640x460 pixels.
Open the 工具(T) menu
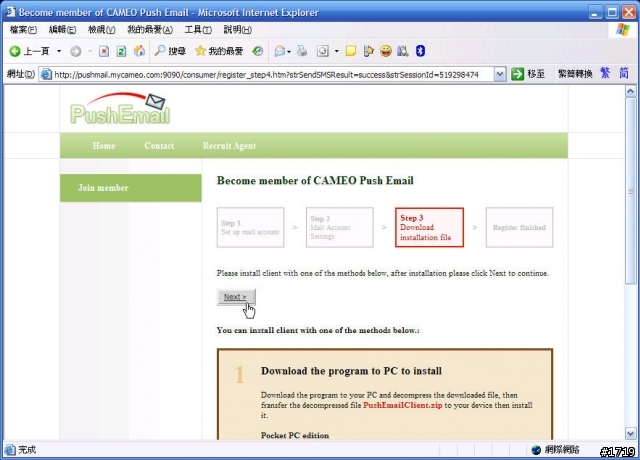(198, 30)
